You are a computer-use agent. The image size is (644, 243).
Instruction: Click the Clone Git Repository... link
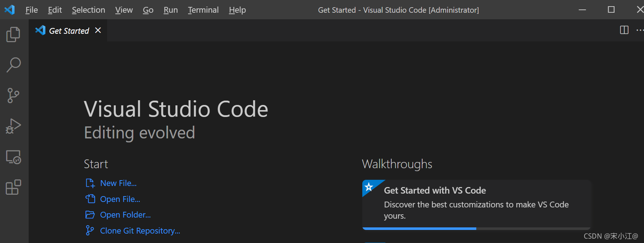140,231
